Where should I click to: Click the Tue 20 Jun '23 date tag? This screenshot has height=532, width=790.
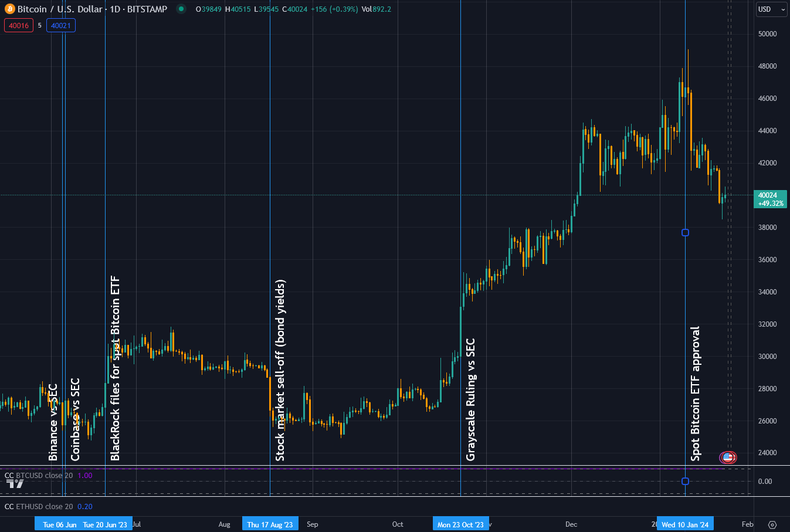tap(105, 524)
